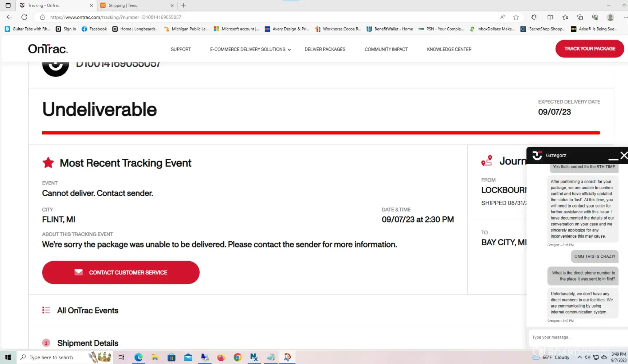Open InboxDollars bookmark
The image size is (628, 364).
tap(492, 29)
